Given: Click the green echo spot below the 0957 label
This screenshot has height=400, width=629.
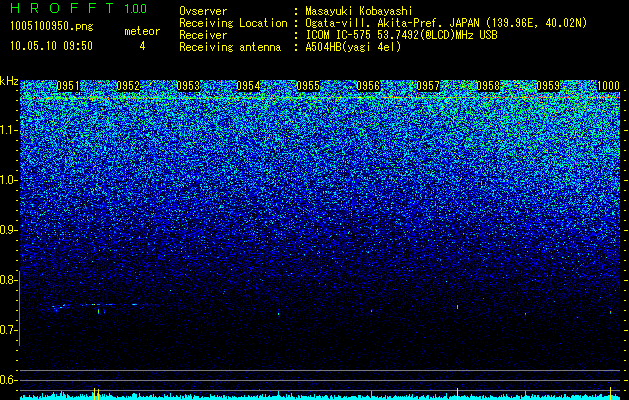Looking at the screenshot, I should (x=457, y=307).
